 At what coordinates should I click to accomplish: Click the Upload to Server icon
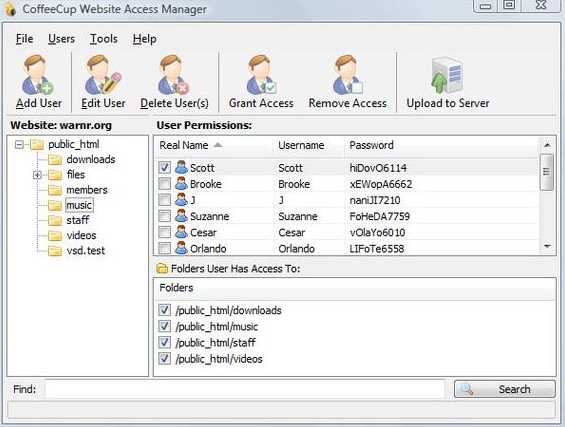click(448, 75)
